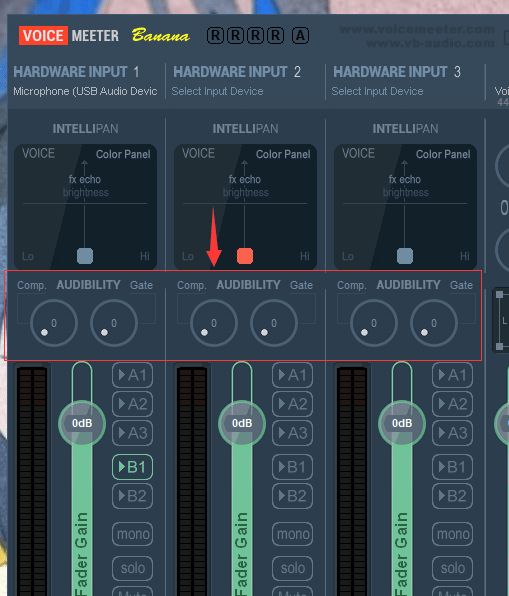The height and width of the screenshot is (596, 509).
Task: Toggle solo on Hardware Input 2
Action: pyautogui.click(x=293, y=568)
